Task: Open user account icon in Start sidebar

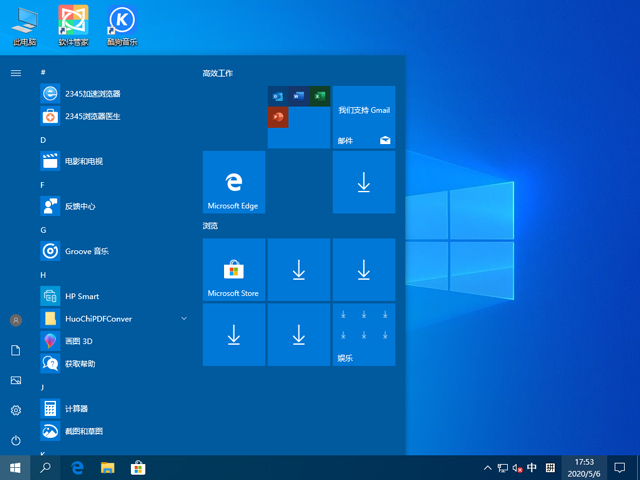Action: click(x=16, y=320)
